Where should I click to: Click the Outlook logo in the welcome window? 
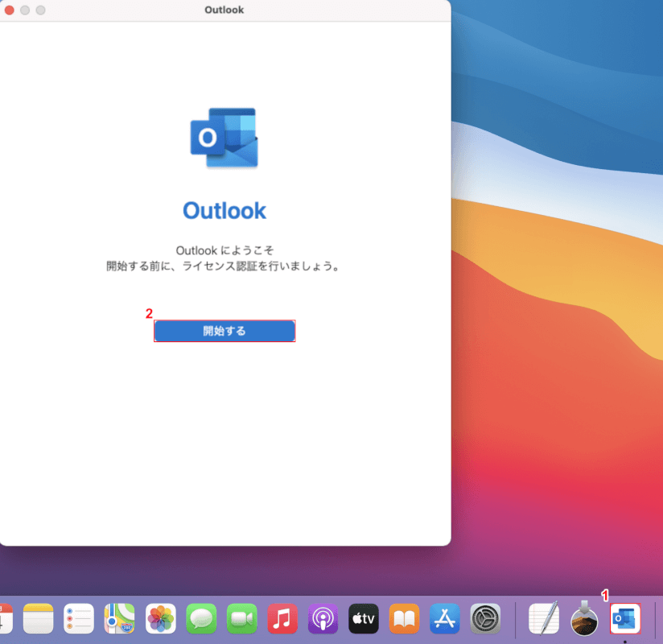click(x=224, y=138)
